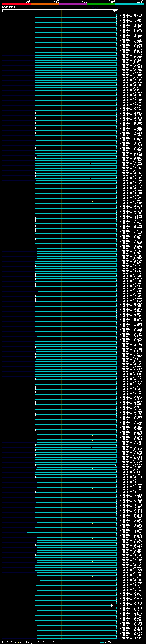Select the UniRef100_P20363 label
Viewport: 146px width, 644px height.
(x=131, y=105)
